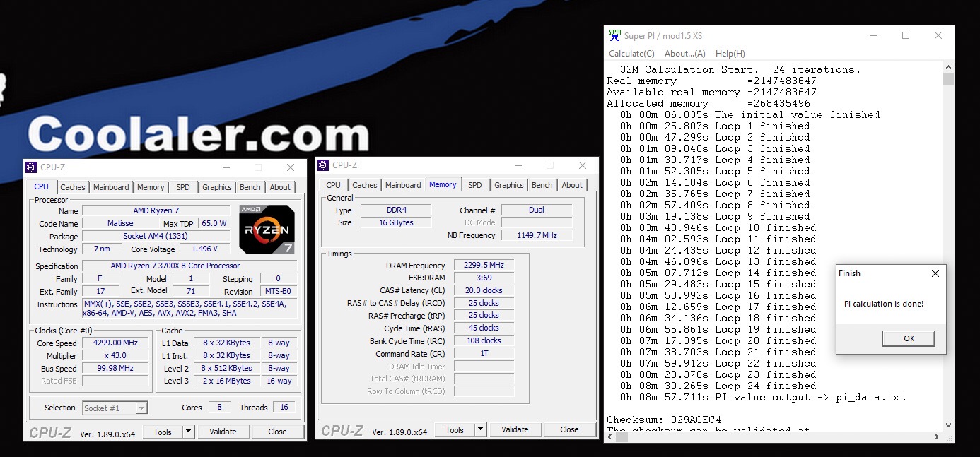
Task: Click the Core Speed value "4299.00 MHz"
Action: (115, 343)
